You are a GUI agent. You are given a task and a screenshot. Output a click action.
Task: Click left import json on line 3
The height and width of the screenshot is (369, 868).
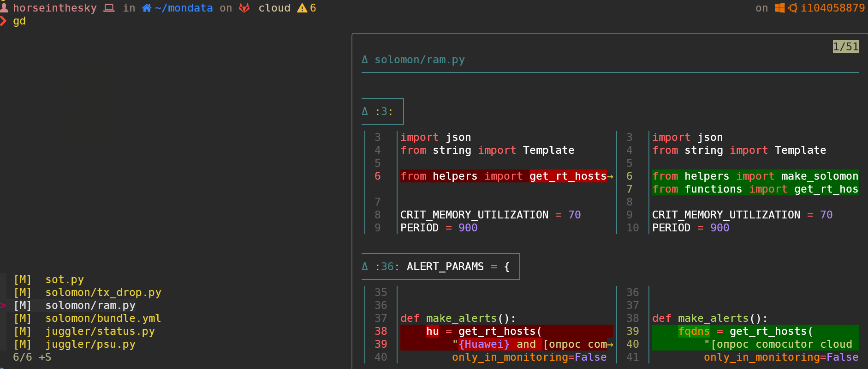click(x=436, y=137)
